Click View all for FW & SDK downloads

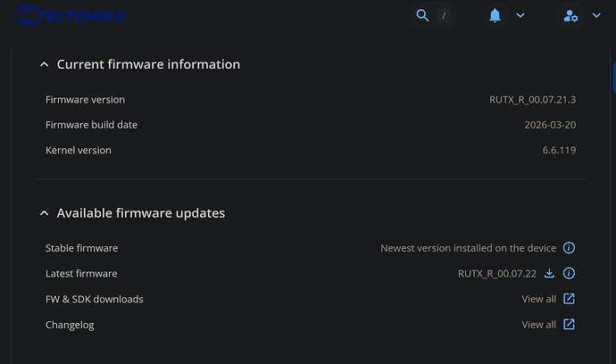click(x=538, y=299)
